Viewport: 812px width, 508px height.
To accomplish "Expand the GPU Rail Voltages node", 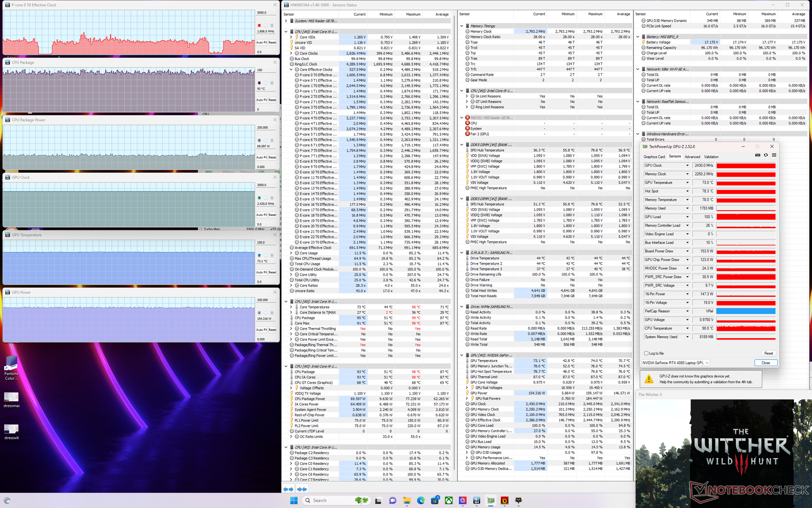I will [x=466, y=388].
